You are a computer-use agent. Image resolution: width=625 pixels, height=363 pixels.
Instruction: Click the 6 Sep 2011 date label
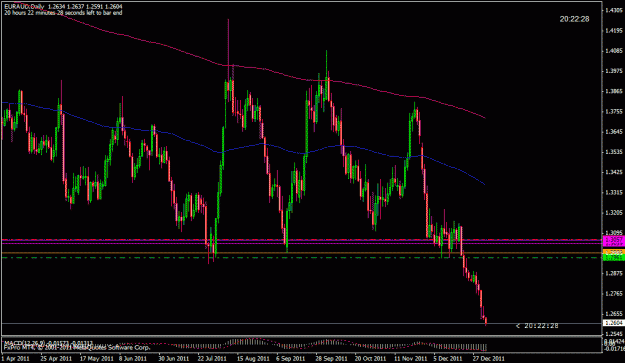coord(291,359)
